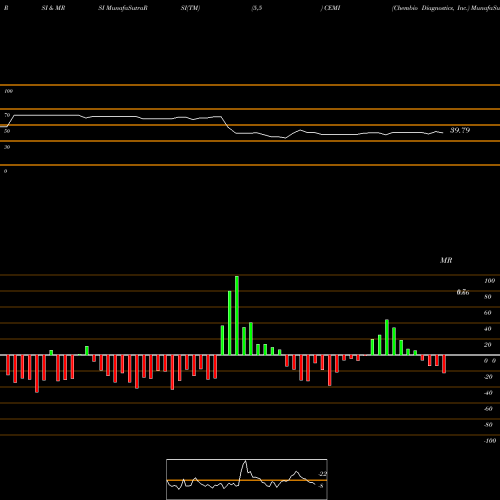Image resolution: width=500 pixels, height=500 pixels.
Task: Click the MR label above the histogram
Action: point(446,260)
